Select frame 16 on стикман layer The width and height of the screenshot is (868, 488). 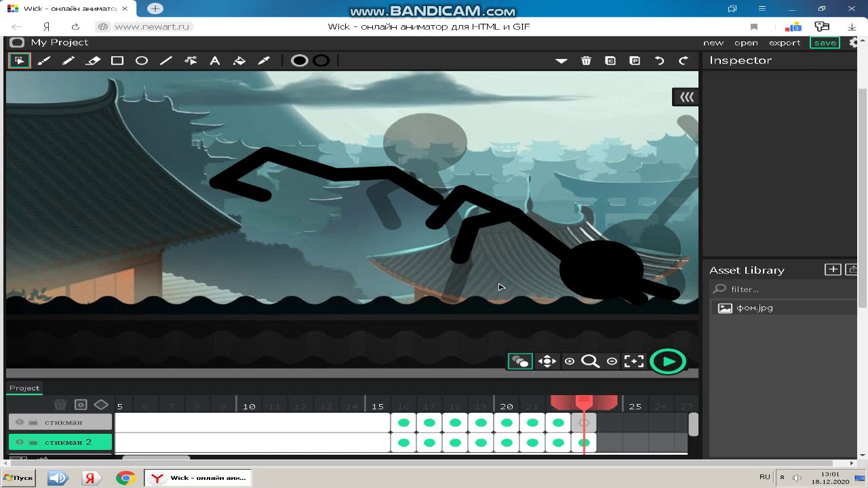coord(403,422)
